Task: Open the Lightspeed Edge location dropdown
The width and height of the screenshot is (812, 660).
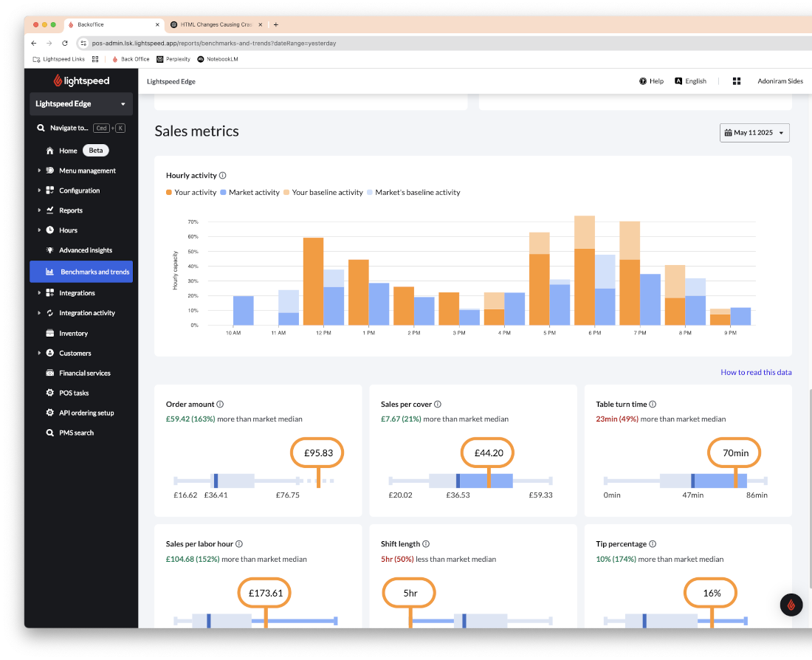Action: 80,103
